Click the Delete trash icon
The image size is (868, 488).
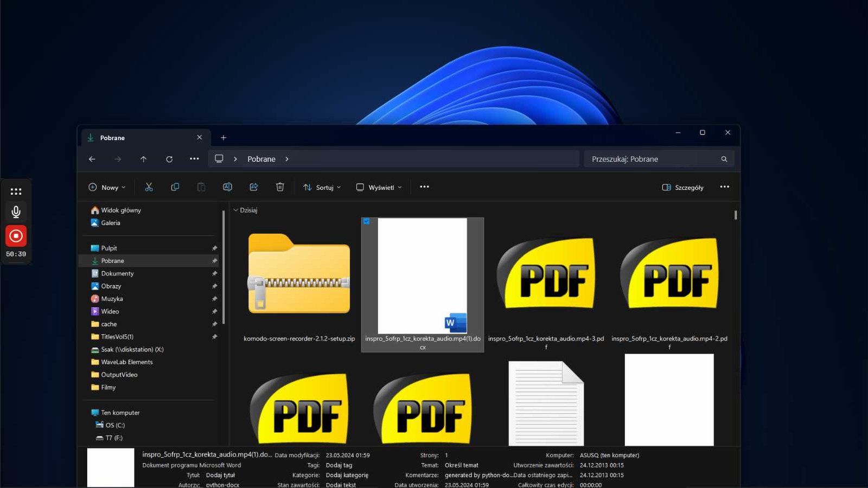click(280, 187)
